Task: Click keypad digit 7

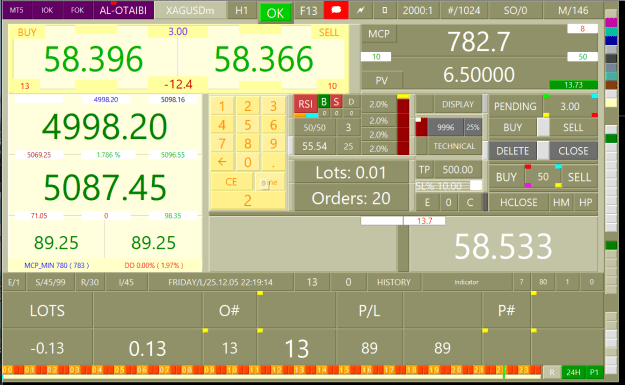Action: click(x=222, y=143)
